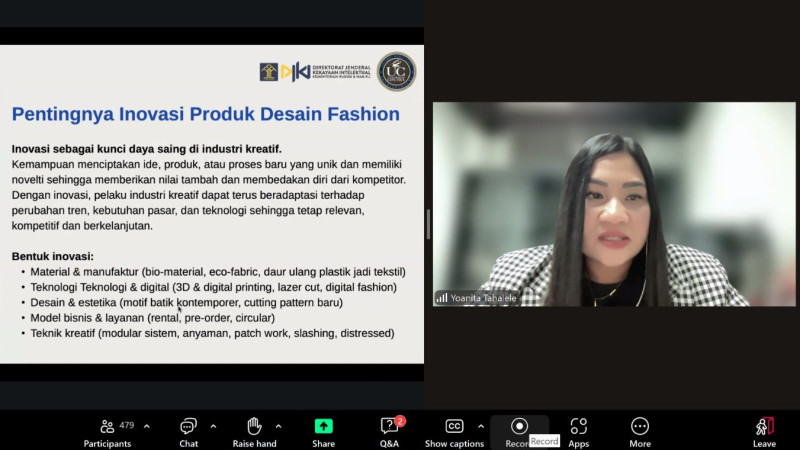Expand the arrow next to Chat
The height and width of the screenshot is (450, 800).
click(x=213, y=425)
